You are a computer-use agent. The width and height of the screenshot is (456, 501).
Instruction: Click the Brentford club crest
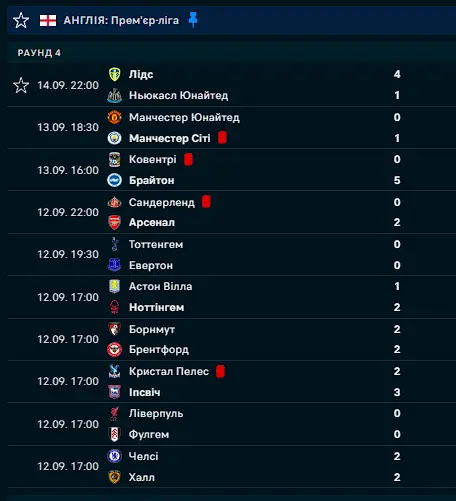click(115, 349)
